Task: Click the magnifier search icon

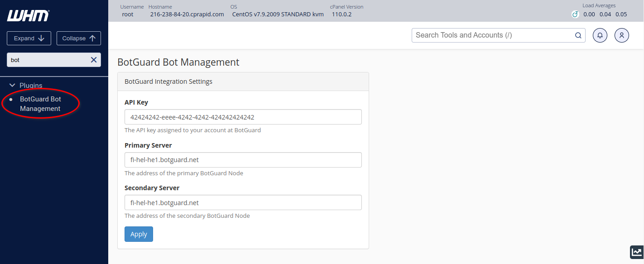Action: click(x=578, y=35)
